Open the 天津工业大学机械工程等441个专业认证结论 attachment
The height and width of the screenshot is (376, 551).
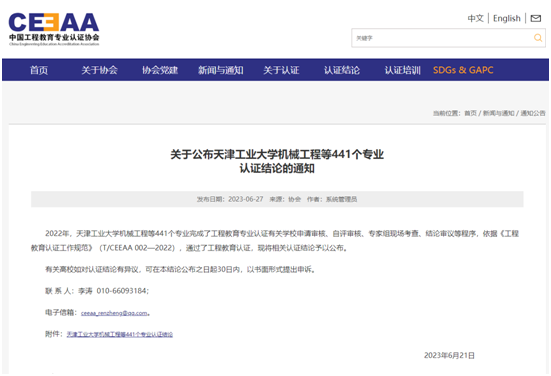(x=120, y=334)
